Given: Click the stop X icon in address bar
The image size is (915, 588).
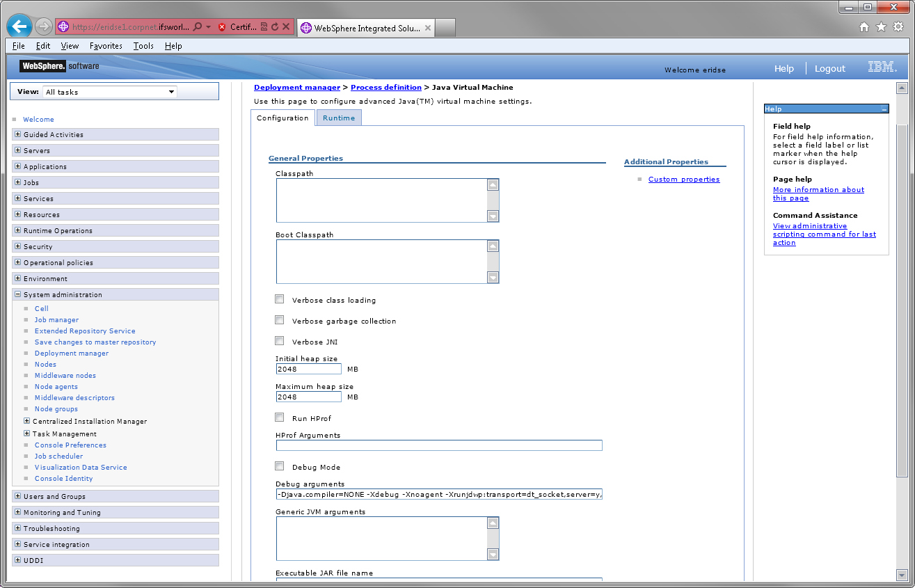Looking at the screenshot, I should pos(285,27).
